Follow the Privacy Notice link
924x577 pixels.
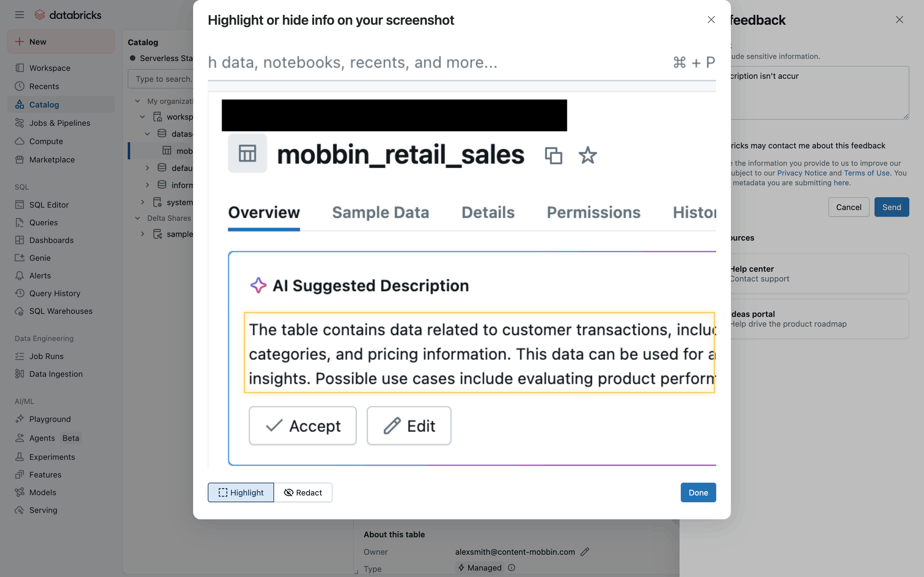tap(802, 173)
